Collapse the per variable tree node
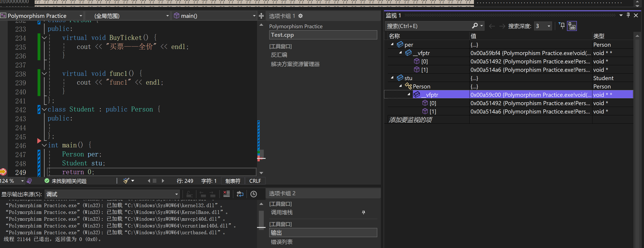Screen dimensions: 644x248 click(392, 45)
